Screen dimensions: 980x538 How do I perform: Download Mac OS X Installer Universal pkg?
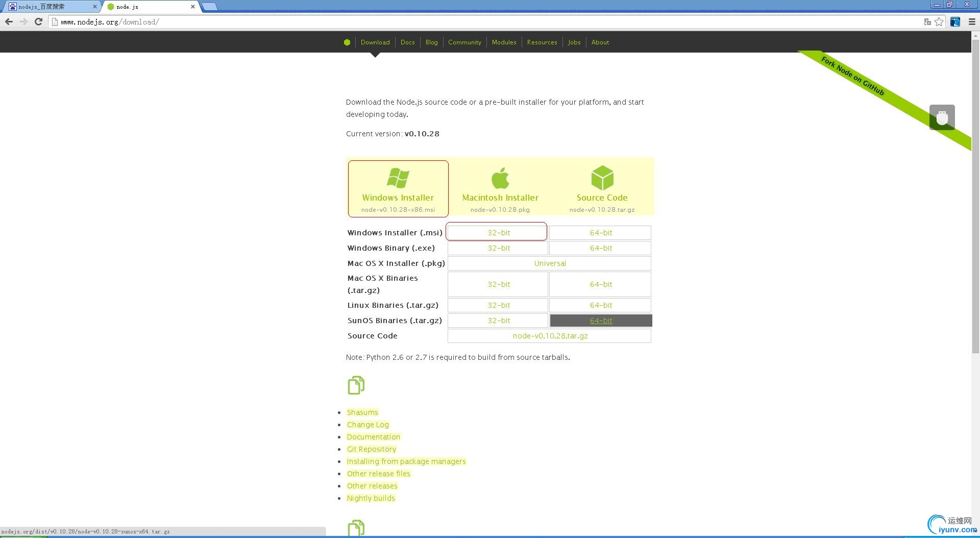[x=550, y=263]
